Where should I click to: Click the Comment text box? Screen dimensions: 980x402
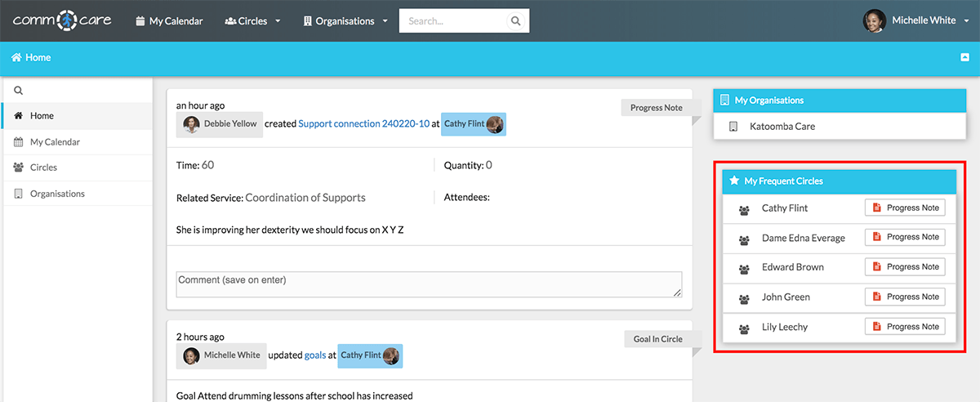429,284
